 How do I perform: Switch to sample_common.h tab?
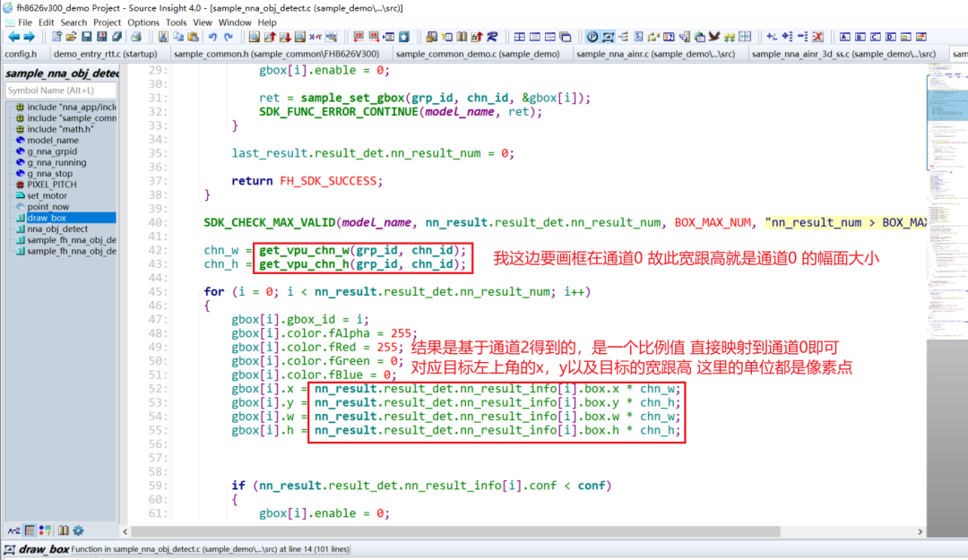276,54
